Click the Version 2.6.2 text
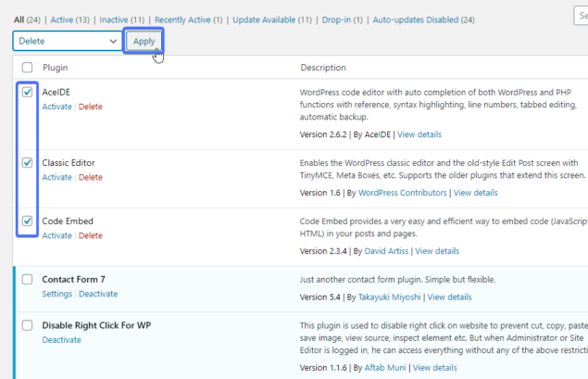 click(x=323, y=134)
